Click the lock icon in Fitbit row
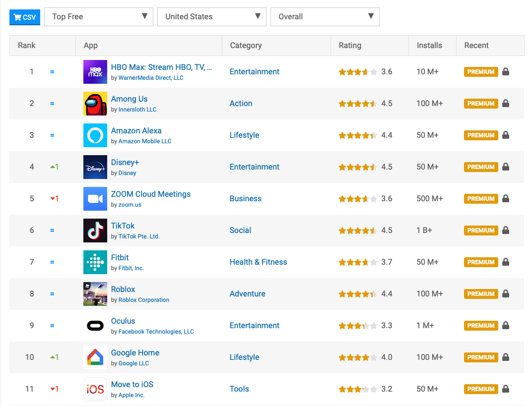 pos(506,262)
